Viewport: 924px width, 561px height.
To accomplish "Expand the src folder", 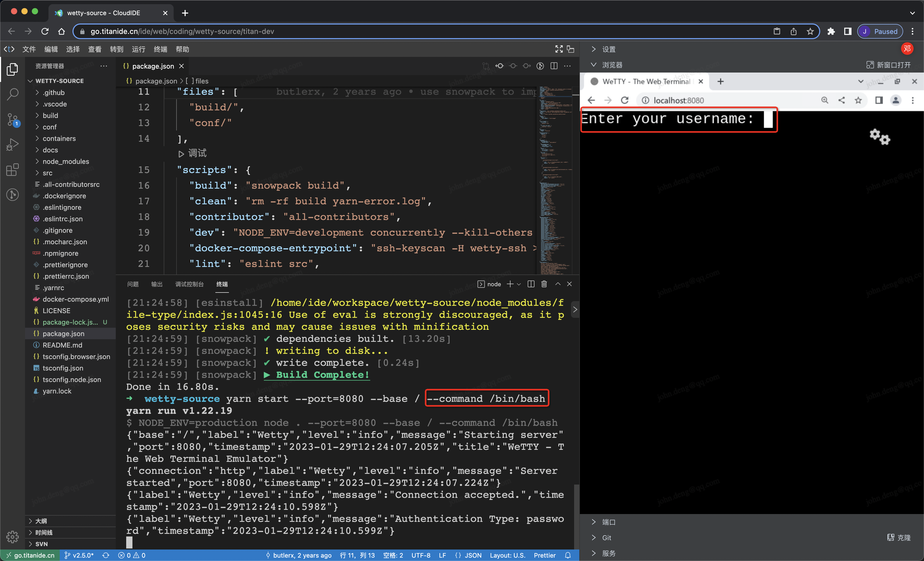I will [x=47, y=173].
